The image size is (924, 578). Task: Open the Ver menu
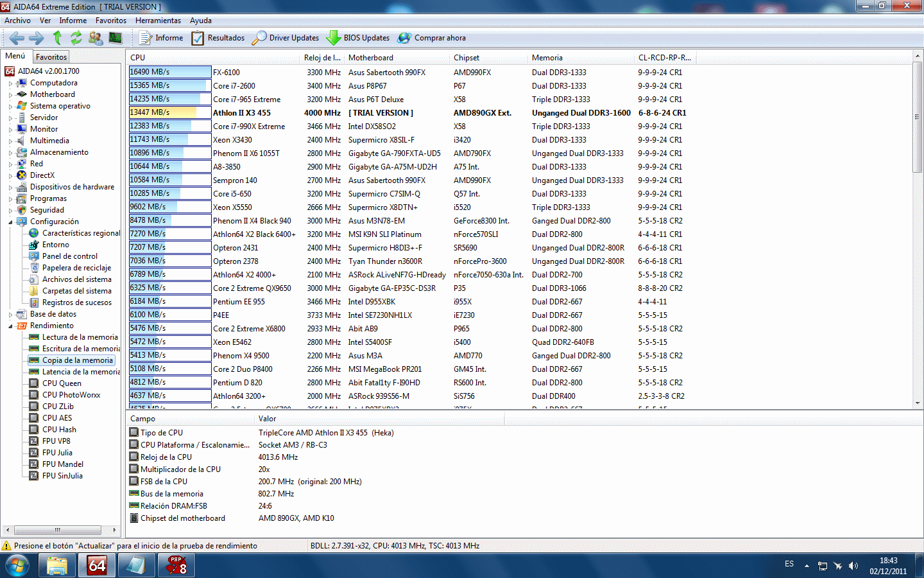tap(45, 21)
